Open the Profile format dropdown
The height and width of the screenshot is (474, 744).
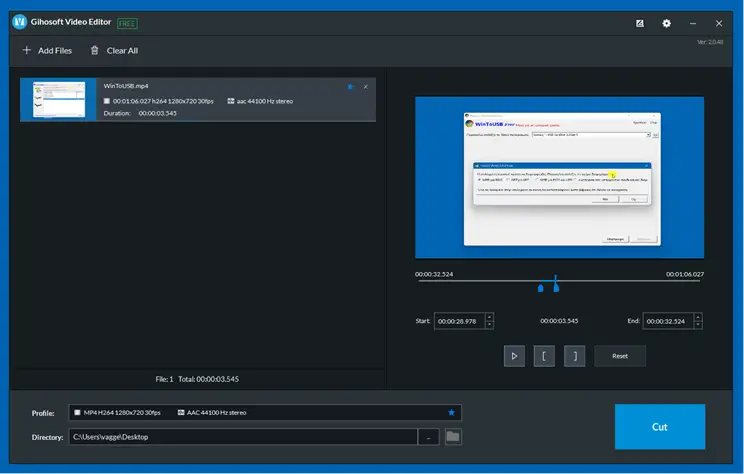pyautogui.click(x=265, y=412)
